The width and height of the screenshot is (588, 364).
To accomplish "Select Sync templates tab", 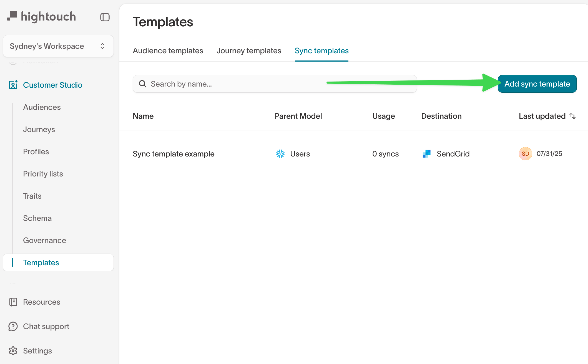I will 321,51.
